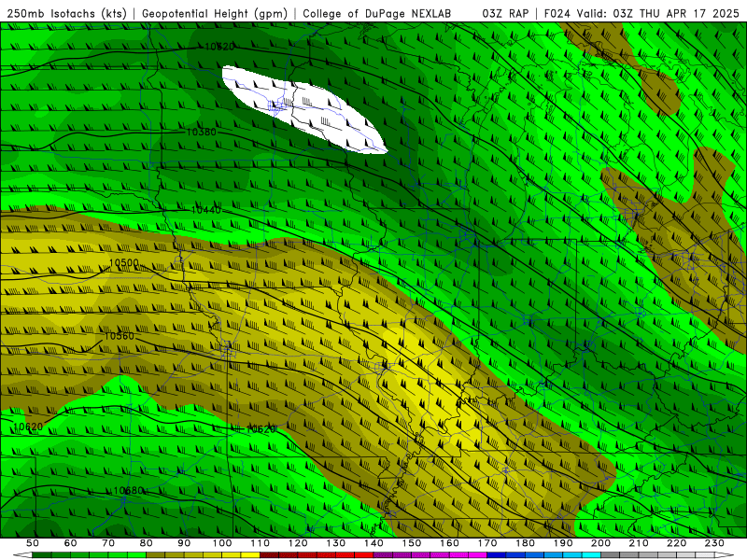The image size is (747, 560).
Task: Click the colorbar label 200
Action: coord(600,543)
